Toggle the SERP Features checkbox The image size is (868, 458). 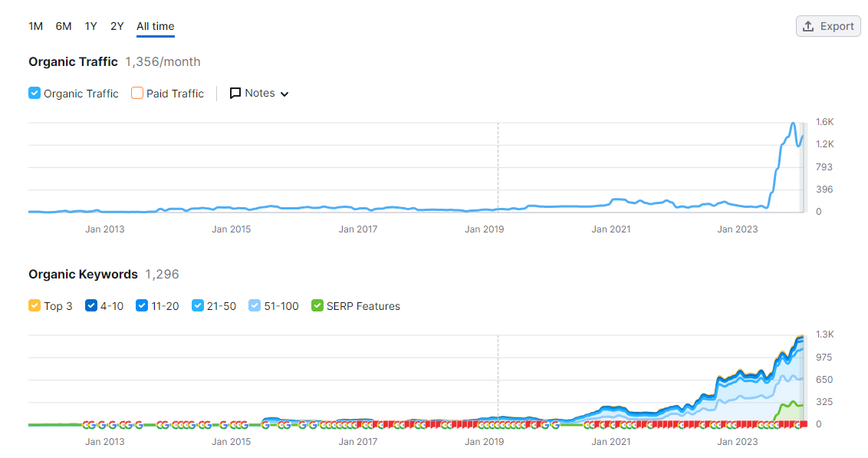click(x=317, y=305)
